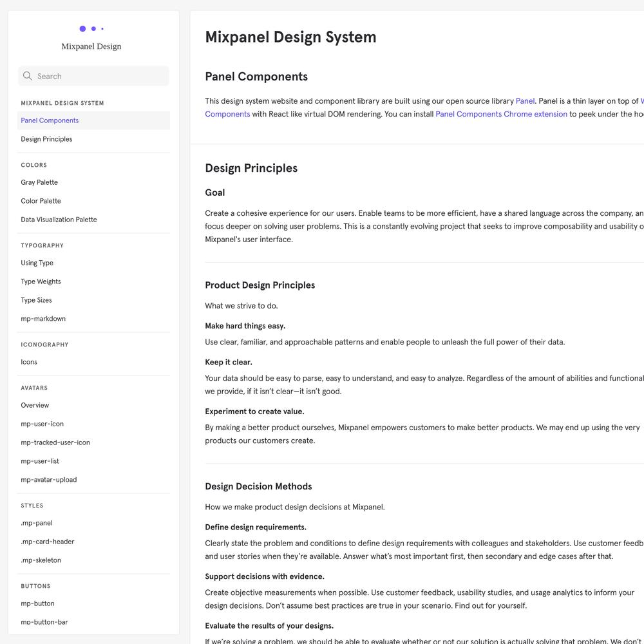Open the Panel Components Chrome extension link
Screen dimensions: 644x644
point(501,114)
